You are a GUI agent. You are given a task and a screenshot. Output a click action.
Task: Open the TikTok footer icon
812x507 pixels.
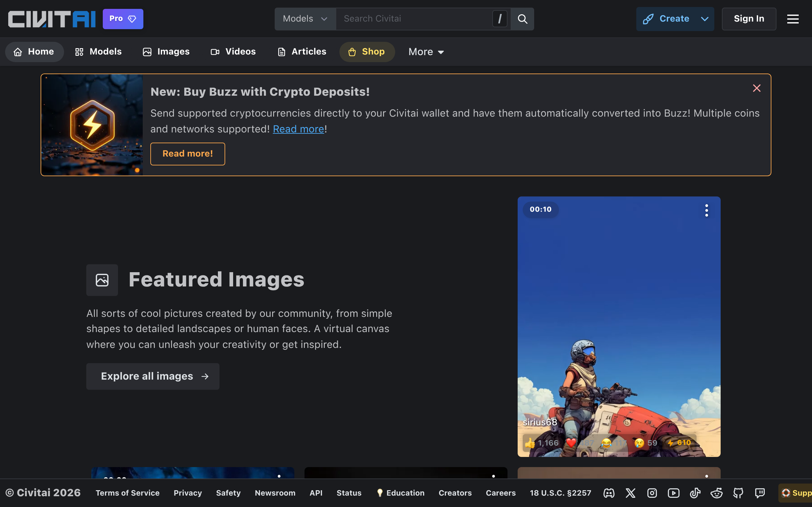pos(695,493)
